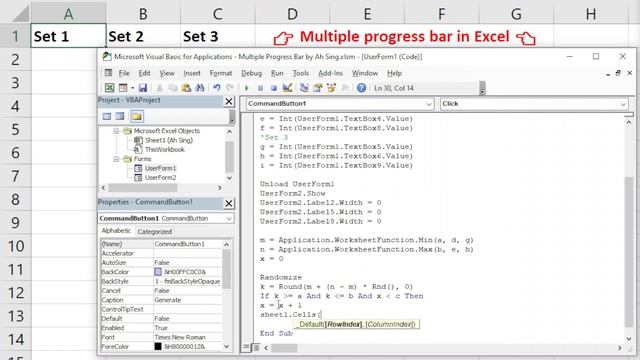The width and height of the screenshot is (640, 360).
Task: Open the Run menu
Action: (x=277, y=73)
